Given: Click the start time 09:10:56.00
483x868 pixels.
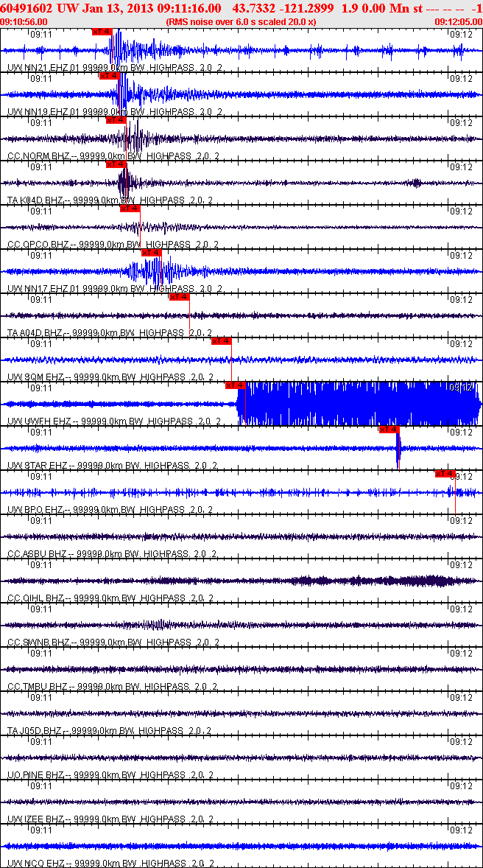Looking at the screenshot, I should pos(24,21).
